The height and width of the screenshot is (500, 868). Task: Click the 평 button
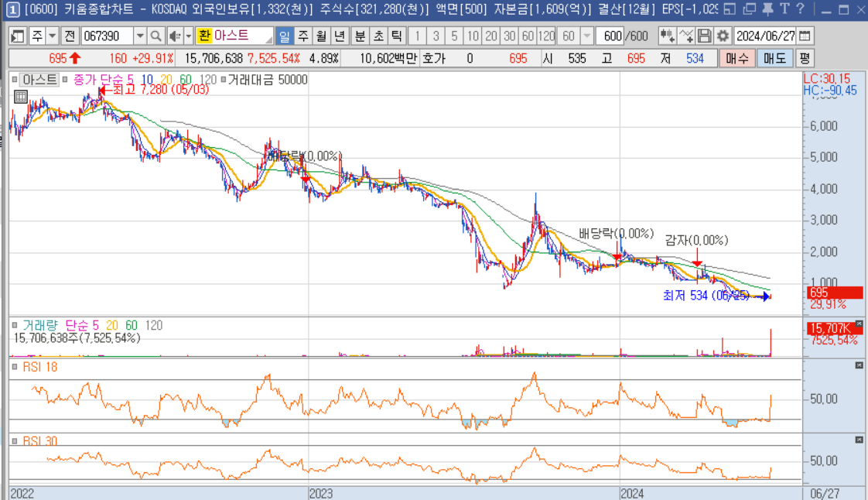(805, 58)
